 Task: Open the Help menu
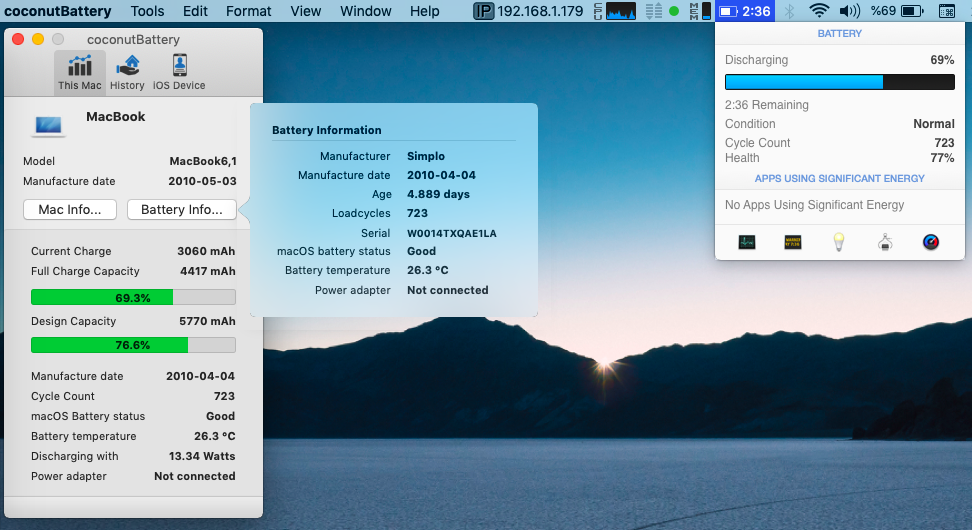tap(425, 11)
